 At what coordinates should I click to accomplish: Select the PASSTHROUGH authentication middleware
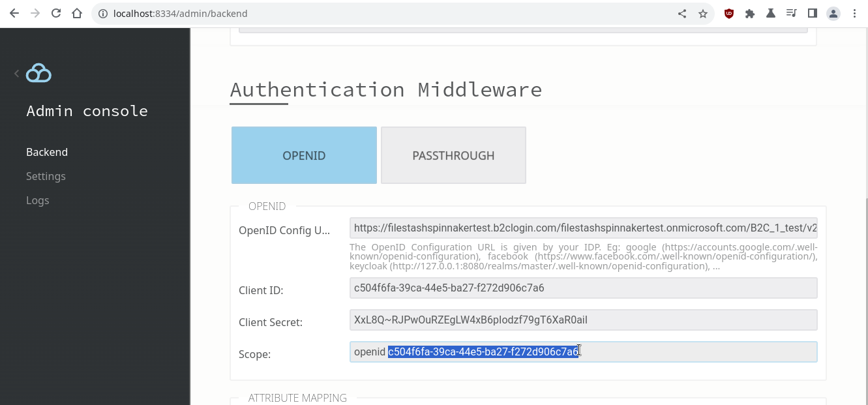pos(453,155)
